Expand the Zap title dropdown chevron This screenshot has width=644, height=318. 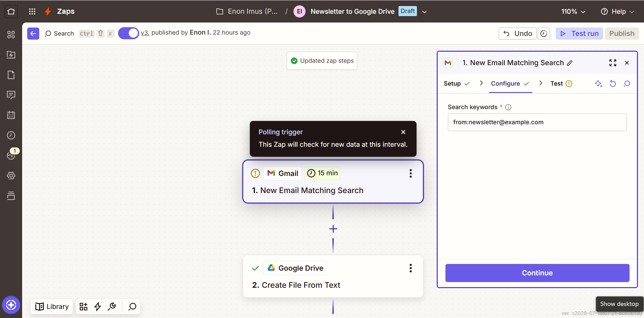pyautogui.click(x=424, y=12)
